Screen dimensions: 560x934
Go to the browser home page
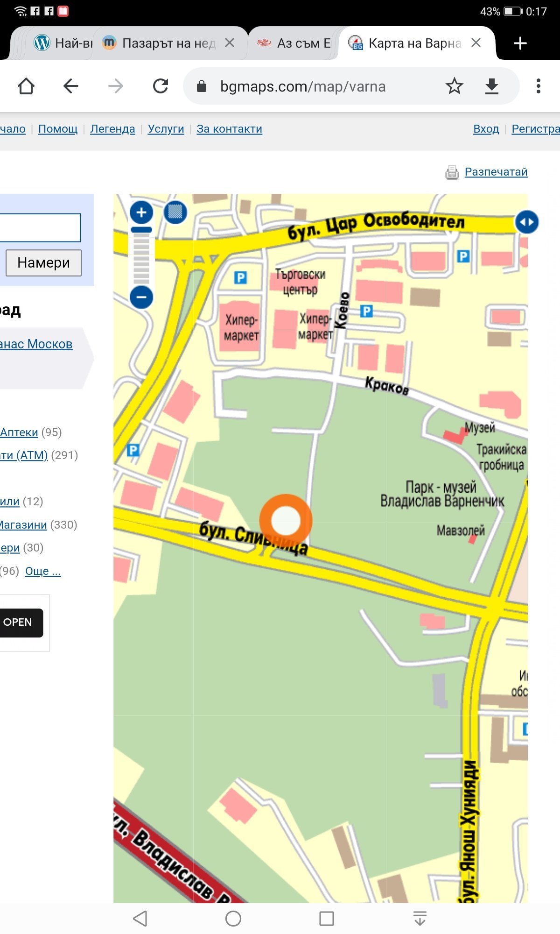[26, 86]
